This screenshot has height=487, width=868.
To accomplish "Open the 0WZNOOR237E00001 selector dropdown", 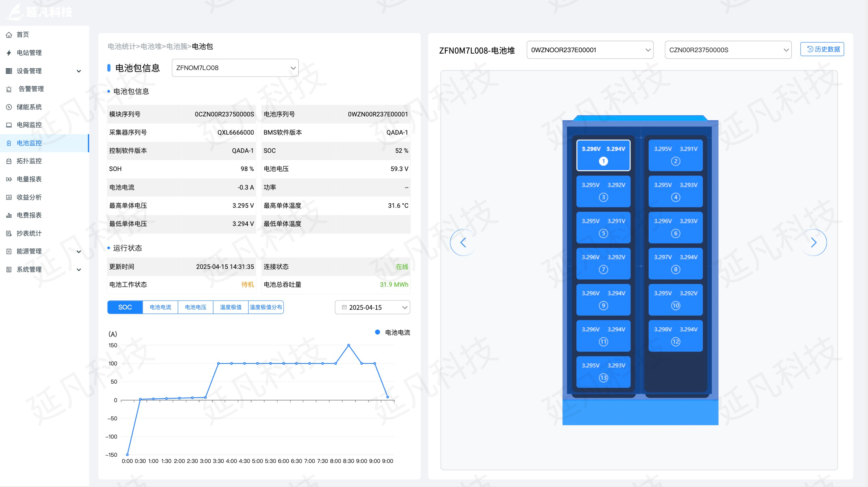I will [590, 50].
